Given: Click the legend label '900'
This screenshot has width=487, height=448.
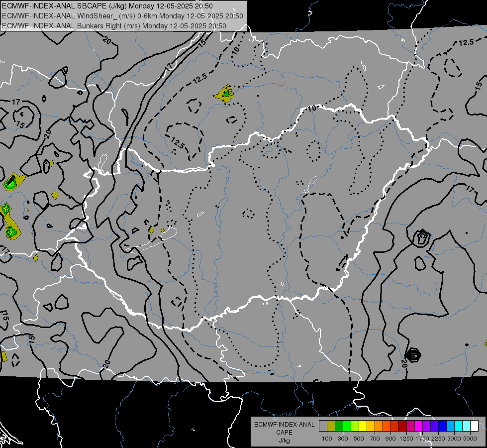Looking at the screenshot, I should [390, 439].
